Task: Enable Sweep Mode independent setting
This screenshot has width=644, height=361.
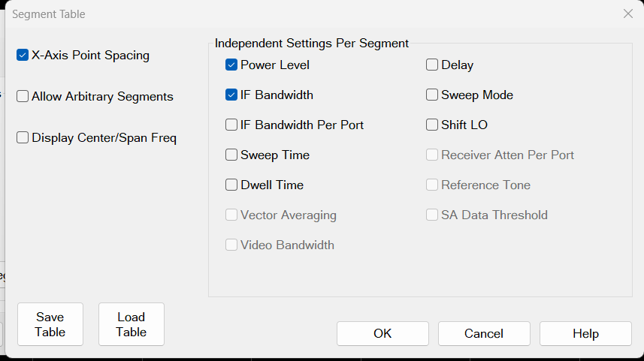Action: click(x=432, y=95)
